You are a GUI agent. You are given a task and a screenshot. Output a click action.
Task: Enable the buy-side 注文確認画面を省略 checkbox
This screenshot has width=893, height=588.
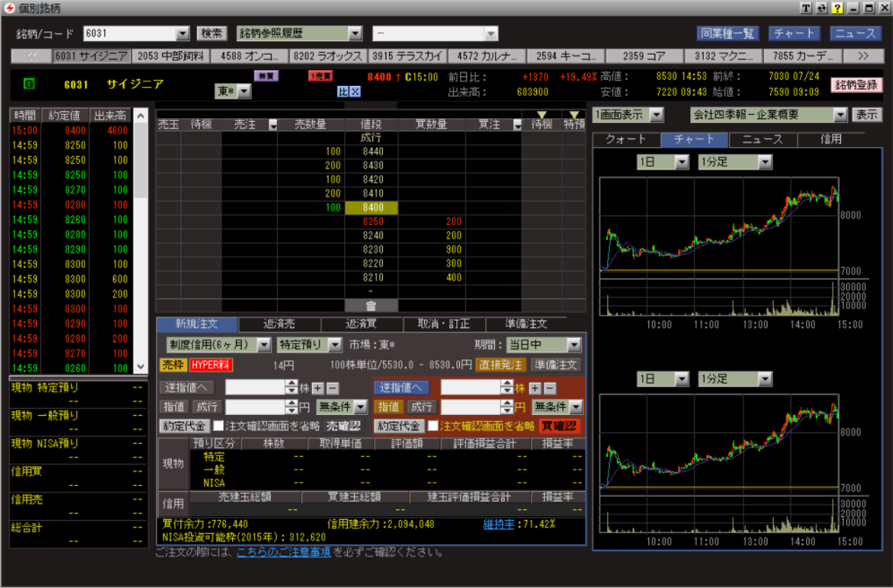433,426
